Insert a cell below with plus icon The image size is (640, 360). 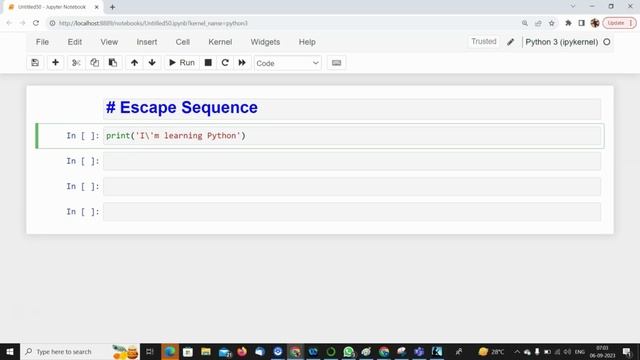(x=55, y=63)
